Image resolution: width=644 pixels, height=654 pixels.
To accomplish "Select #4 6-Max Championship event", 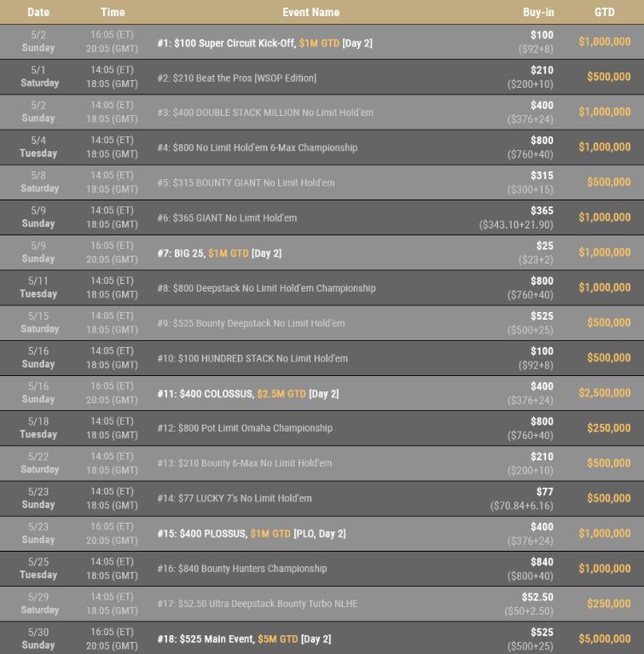I will click(x=257, y=148).
